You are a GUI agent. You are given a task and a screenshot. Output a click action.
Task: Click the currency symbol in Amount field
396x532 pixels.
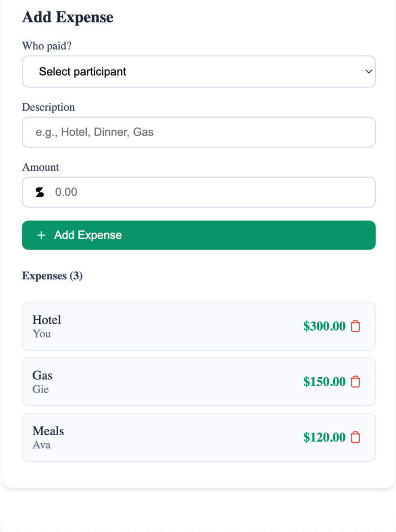[x=38, y=192]
